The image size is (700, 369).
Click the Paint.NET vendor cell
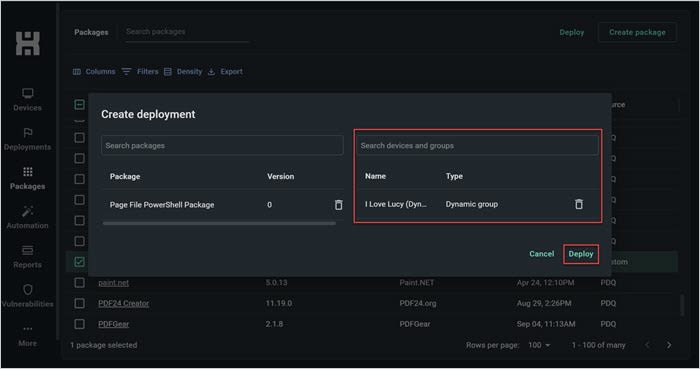click(x=417, y=282)
